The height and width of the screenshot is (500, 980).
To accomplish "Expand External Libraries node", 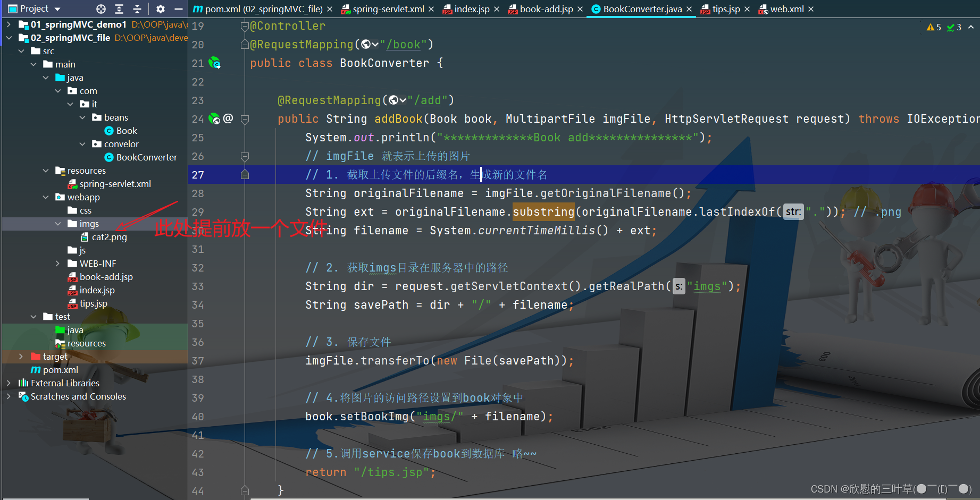I will coord(9,383).
